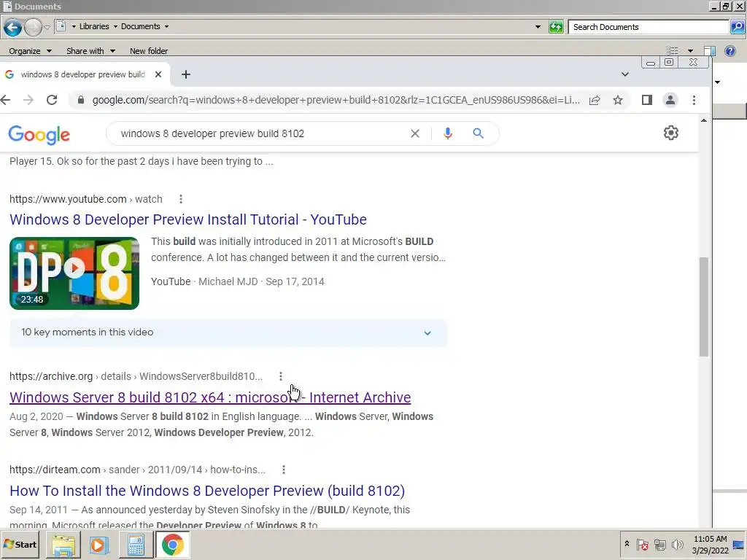
Task: Open the network tray icon
Action: 659,544
